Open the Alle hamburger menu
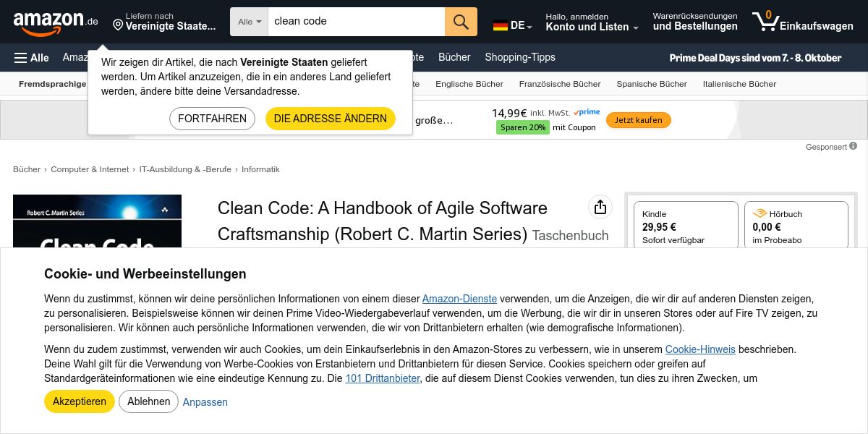The image size is (868, 434). point(32,58)
